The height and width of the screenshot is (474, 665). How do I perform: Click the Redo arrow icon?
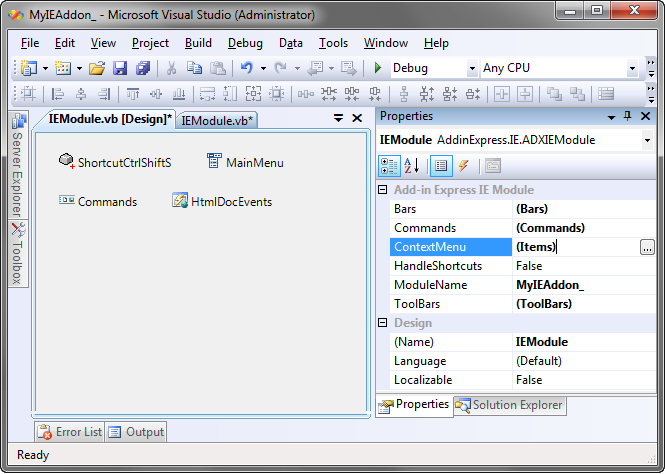click(x=280, y=68)
